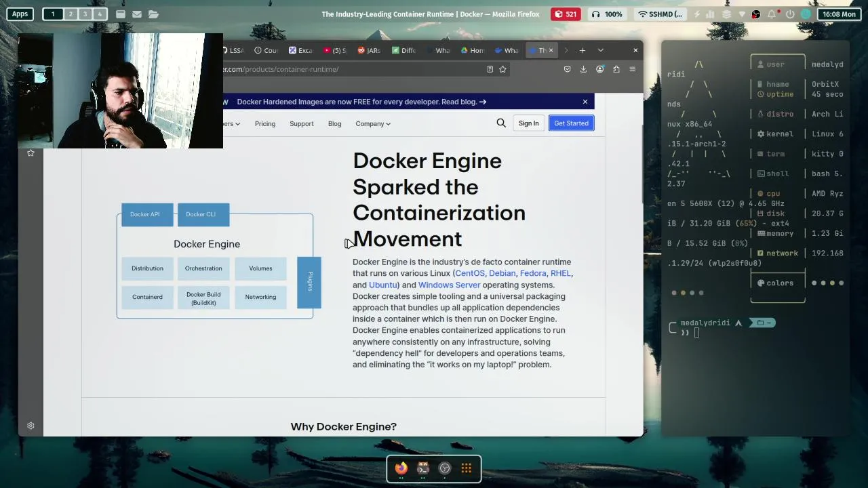Open the terminal icon in the dock
Screen dimensions: 868x488
(423, 468)
